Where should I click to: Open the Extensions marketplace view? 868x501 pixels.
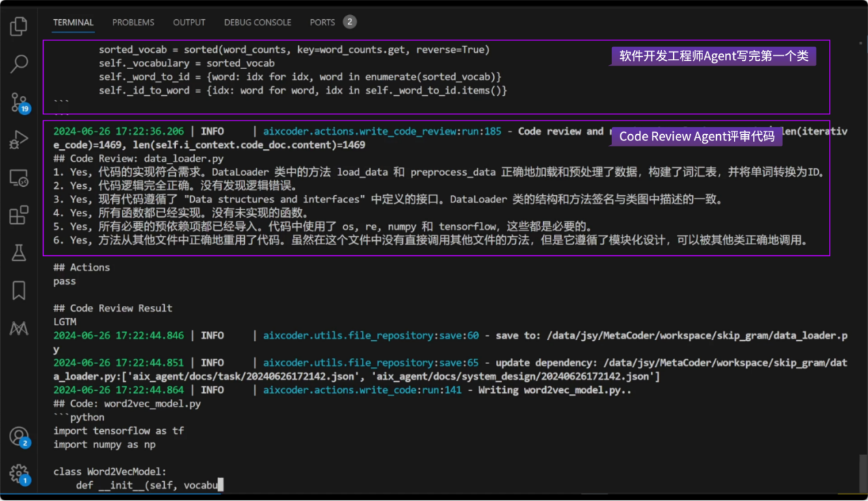coord(18,215)
